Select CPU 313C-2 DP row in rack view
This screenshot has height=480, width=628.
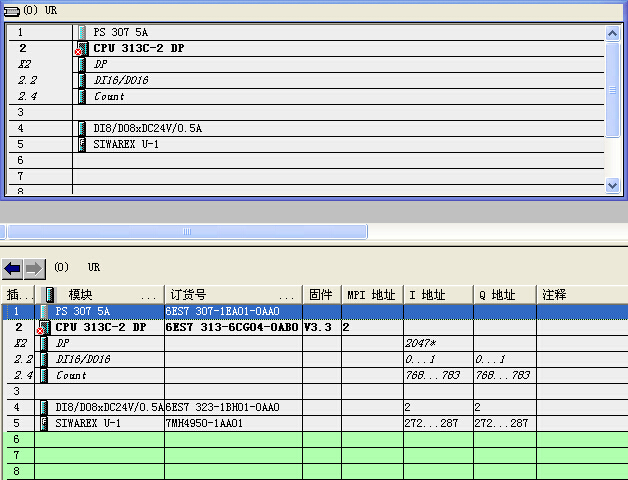point(306,48)
